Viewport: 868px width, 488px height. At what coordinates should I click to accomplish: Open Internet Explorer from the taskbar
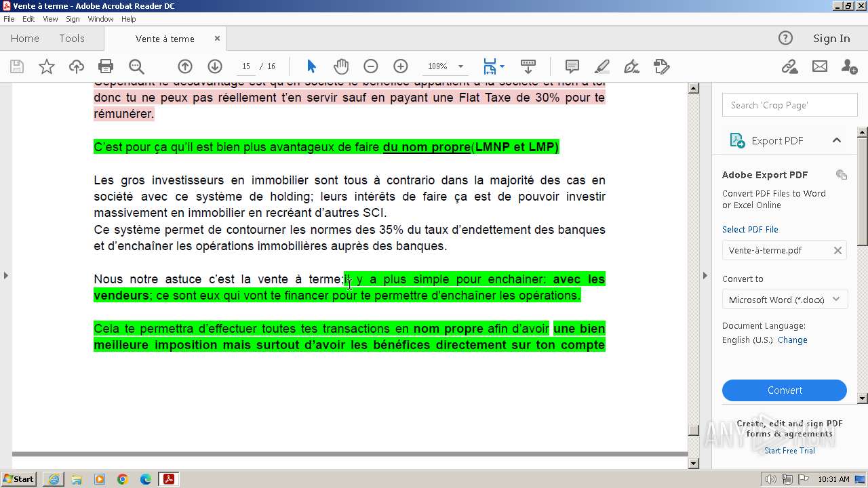click(54, 479)
